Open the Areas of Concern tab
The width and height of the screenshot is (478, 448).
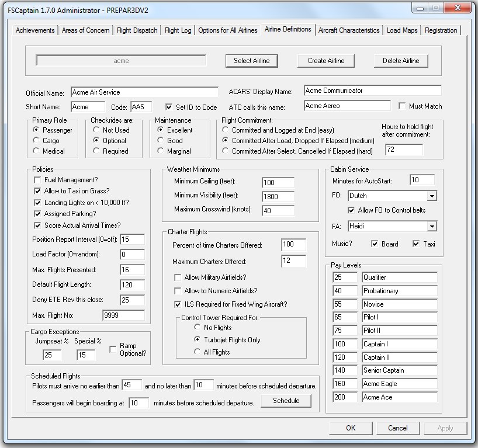click(86, 30)
